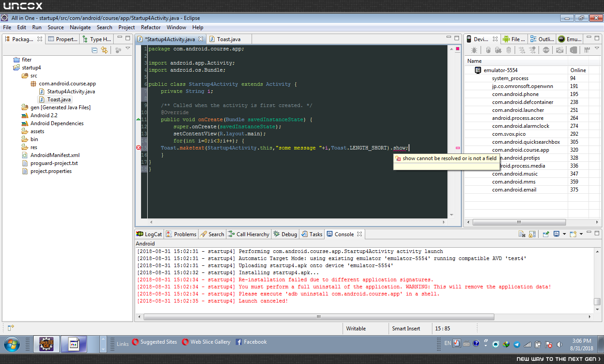Select Toast.java in Package Explorer
Screen dimensions: 604x364
coord(55,100)
